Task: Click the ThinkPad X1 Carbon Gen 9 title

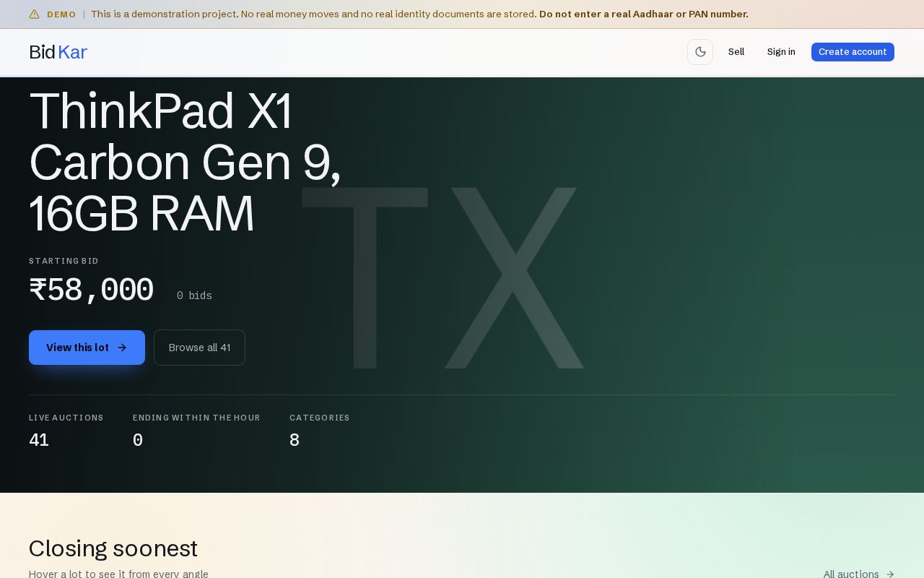Action: coord(185,162)
